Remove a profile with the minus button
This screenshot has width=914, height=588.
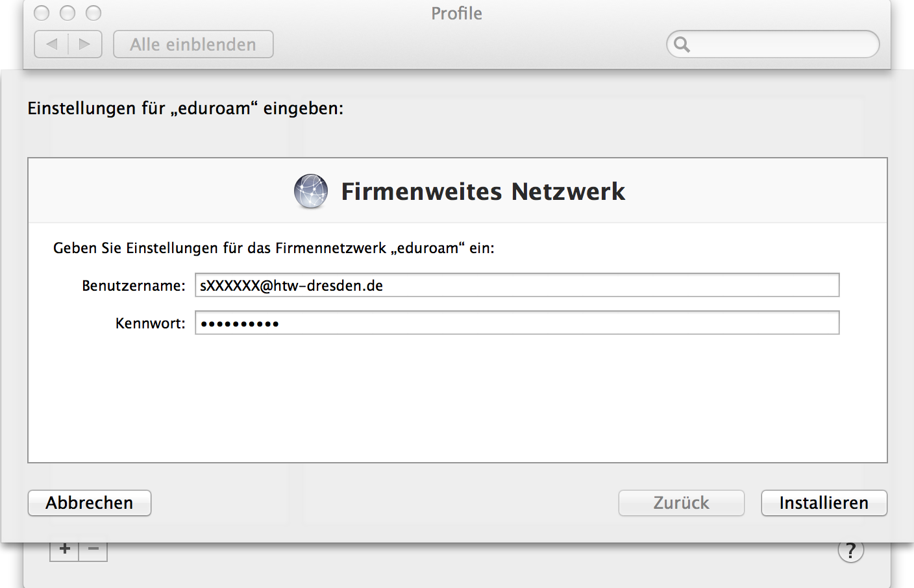point(93,550)
